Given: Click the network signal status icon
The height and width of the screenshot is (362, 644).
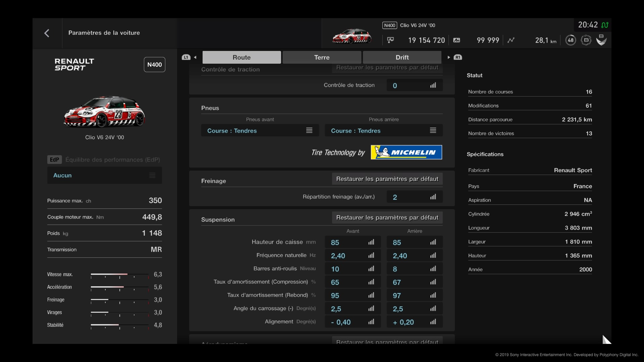Looking at the screenshot, I should (605, 25).
